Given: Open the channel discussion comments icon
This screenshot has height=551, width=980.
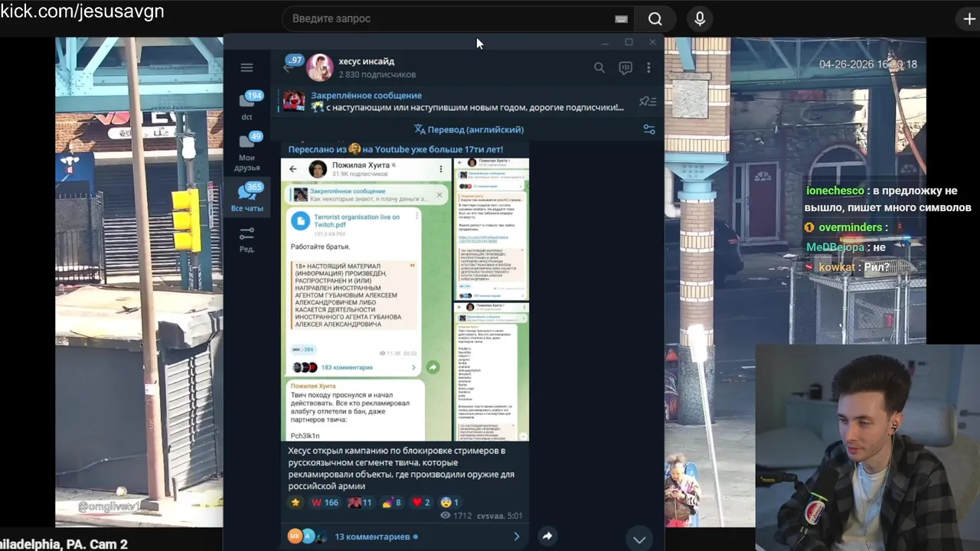Looking at the screenshot, I should click(x=626, y=67).
